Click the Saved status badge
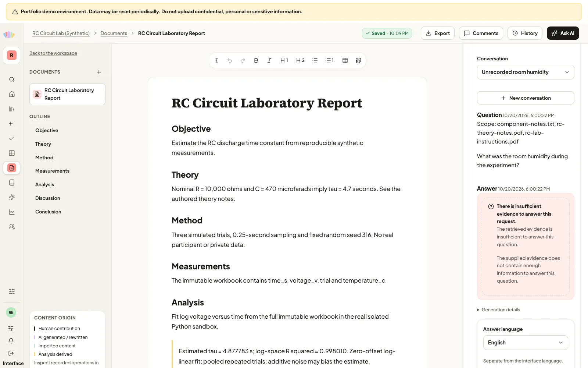This screenshot has width=588, height=368. pos(387,33)
